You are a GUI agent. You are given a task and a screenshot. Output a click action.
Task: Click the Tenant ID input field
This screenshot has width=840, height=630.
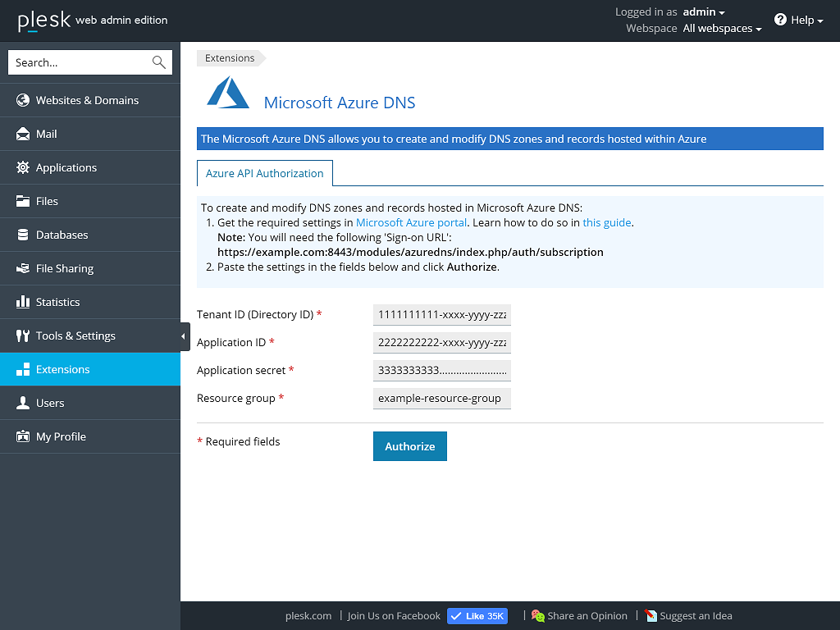pos(441,315)
